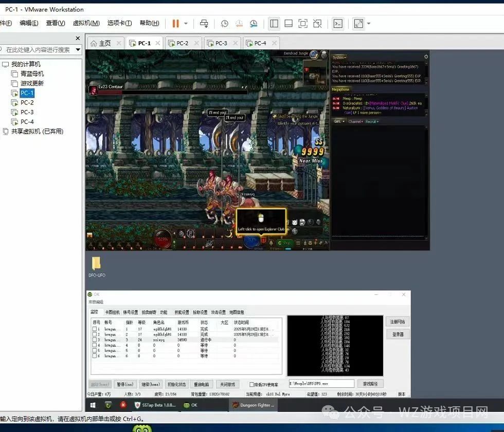The image size is (504, 432).
Task: Click the game exe path input field
Action: click(x=320, y=384)
